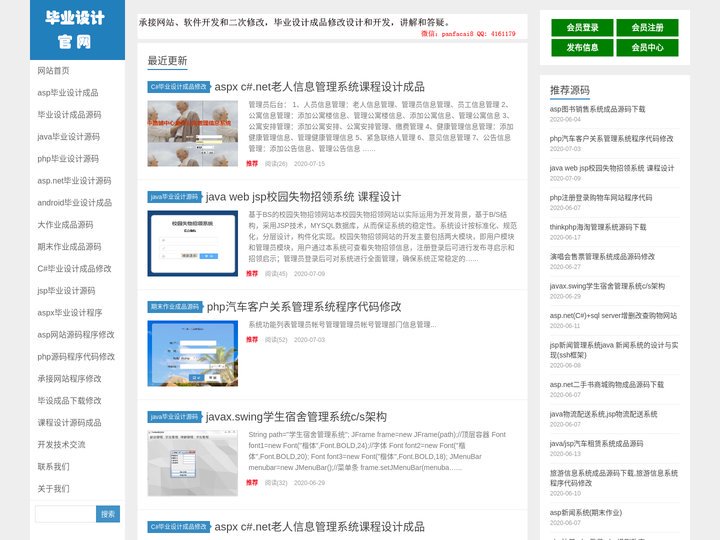Open asp.net(C#)+sql server增删改查购物网站 link
This screenshot has height=540, width=720.
613,316
